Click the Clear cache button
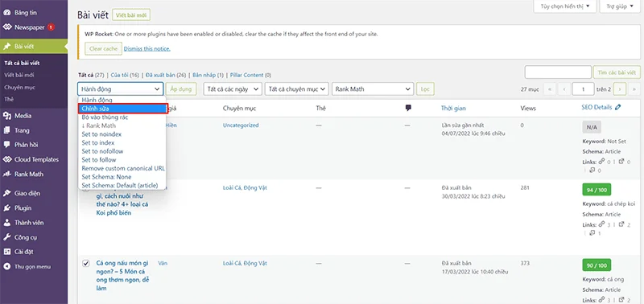Screen dimensions: 644x304 [x=104, y=49]
